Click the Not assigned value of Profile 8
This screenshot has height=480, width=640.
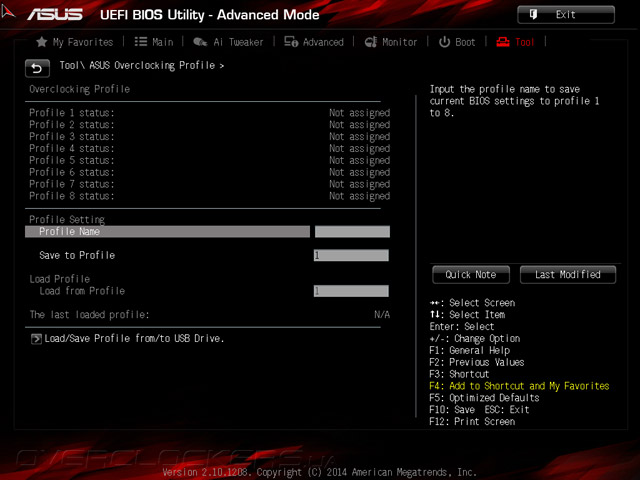360,196
